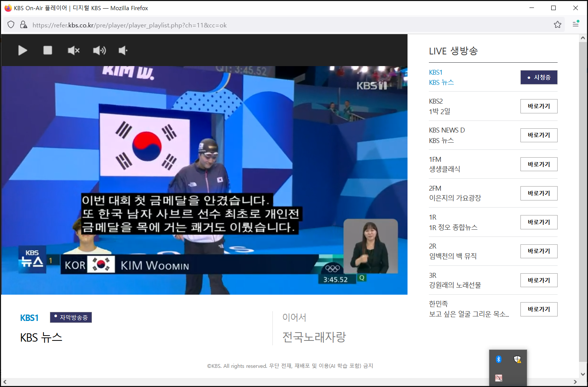Screen dimensions: 588x387
Task: Go to KBS NEWS D via 바로가기
Action: click(x=539, y=135)
